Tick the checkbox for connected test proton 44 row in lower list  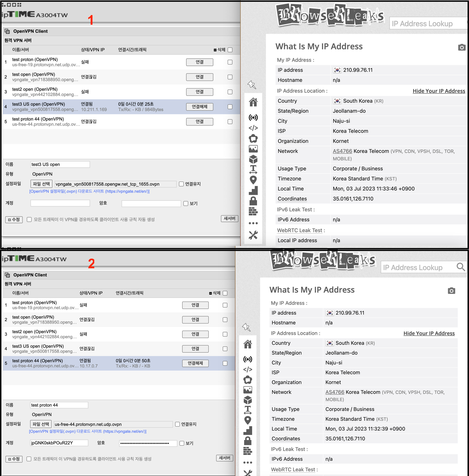(225, 363)
